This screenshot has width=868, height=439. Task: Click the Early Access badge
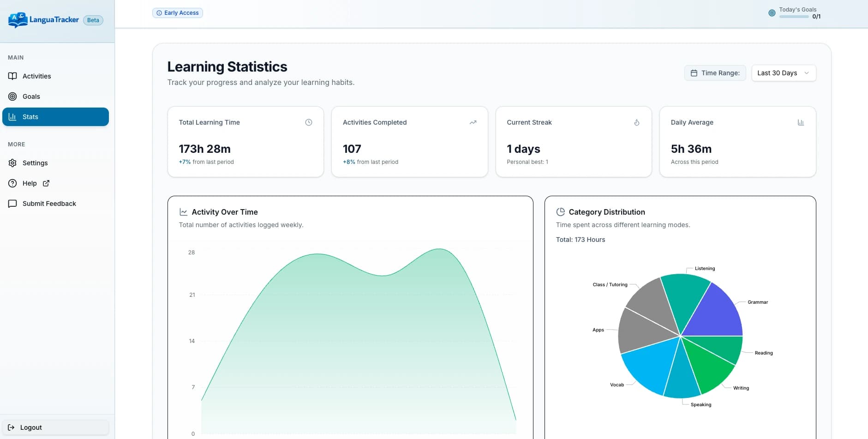178,13
